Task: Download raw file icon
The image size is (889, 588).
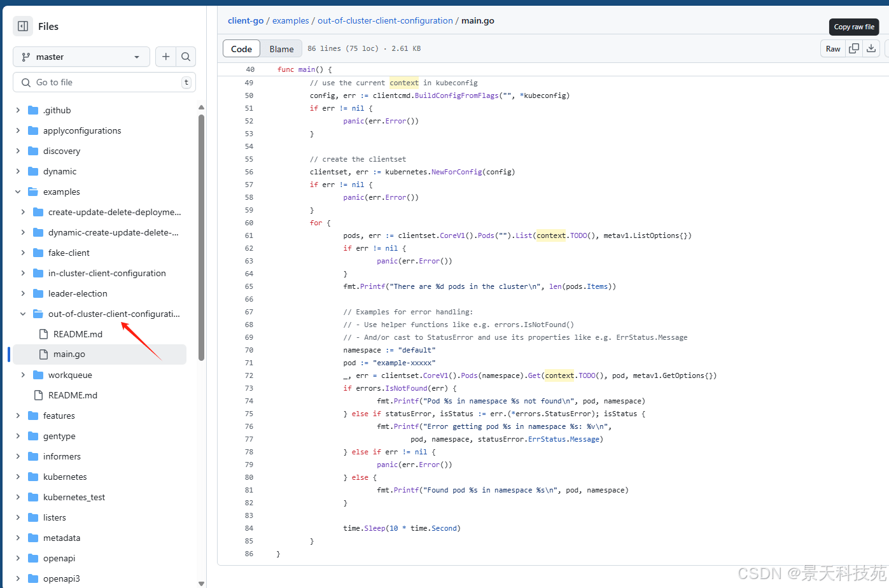Action: [871, 48]
